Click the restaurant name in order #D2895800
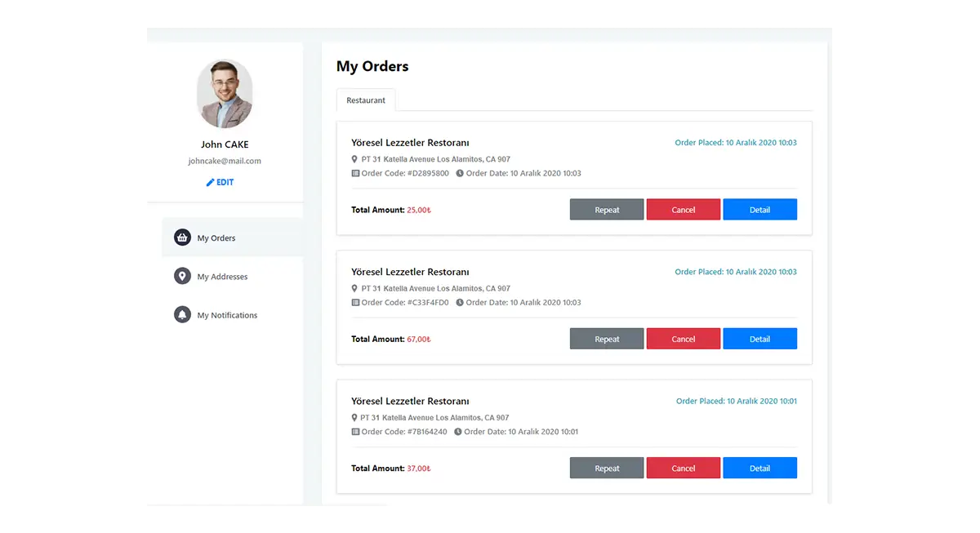The width and height of the screenshot is (980, 533). (410, 143)
